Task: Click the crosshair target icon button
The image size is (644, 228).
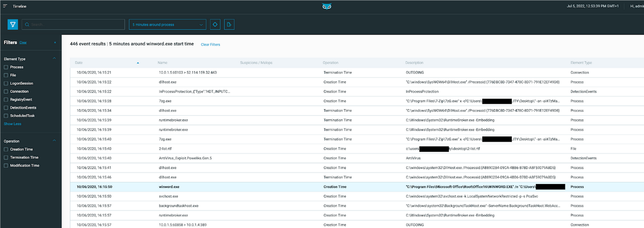Action: point(215,24)
